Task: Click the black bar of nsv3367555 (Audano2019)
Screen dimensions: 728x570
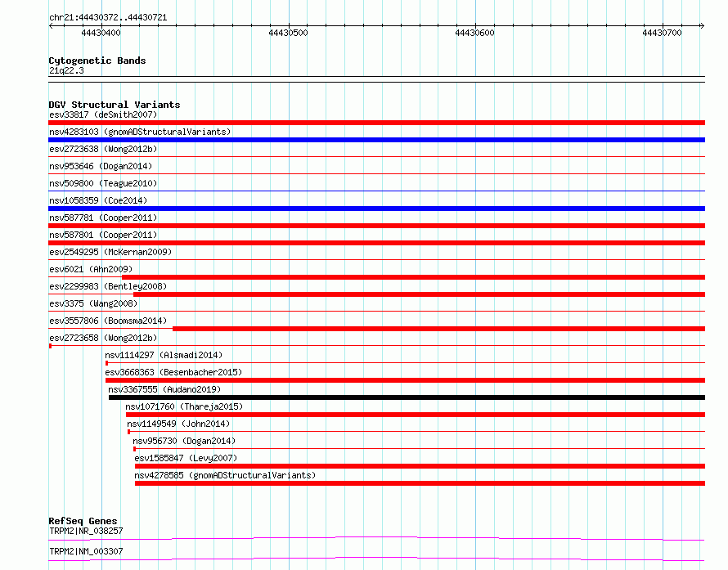Action: tap(407, 397)
